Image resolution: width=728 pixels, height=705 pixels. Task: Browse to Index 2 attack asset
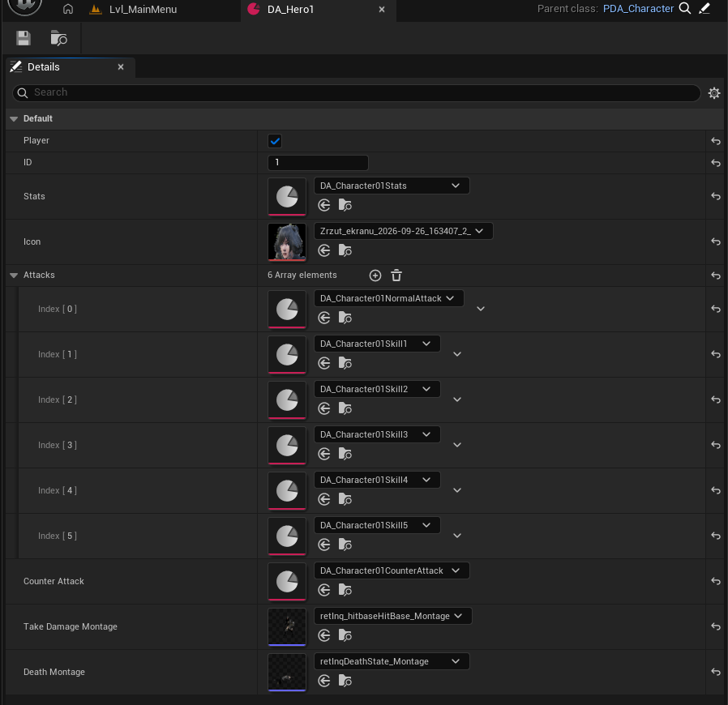(345, 409)
